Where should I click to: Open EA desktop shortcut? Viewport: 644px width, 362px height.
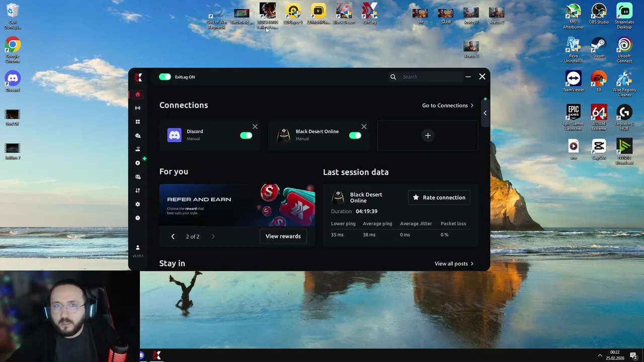click(x=599, y=82)
